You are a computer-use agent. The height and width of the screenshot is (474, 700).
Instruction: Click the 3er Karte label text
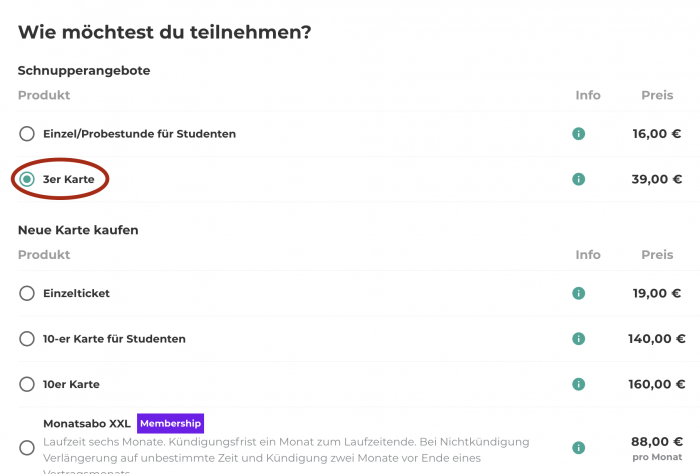69,179
